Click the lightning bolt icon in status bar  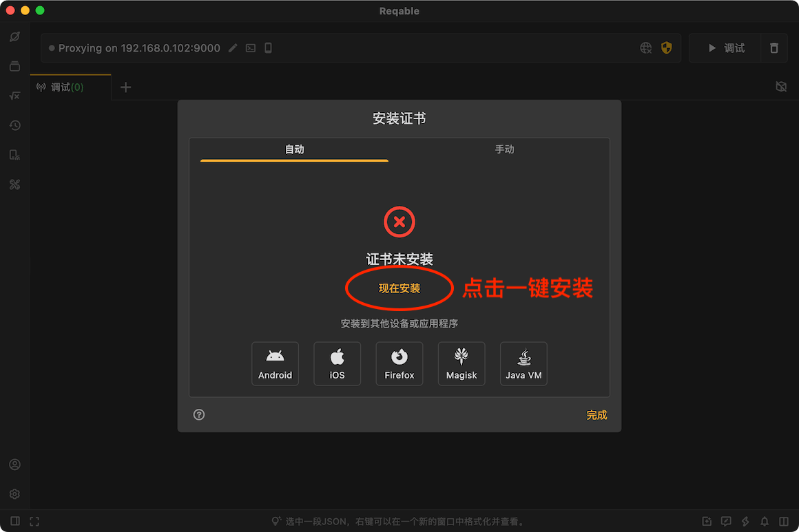pyautogui.click(x=745, y=521)
